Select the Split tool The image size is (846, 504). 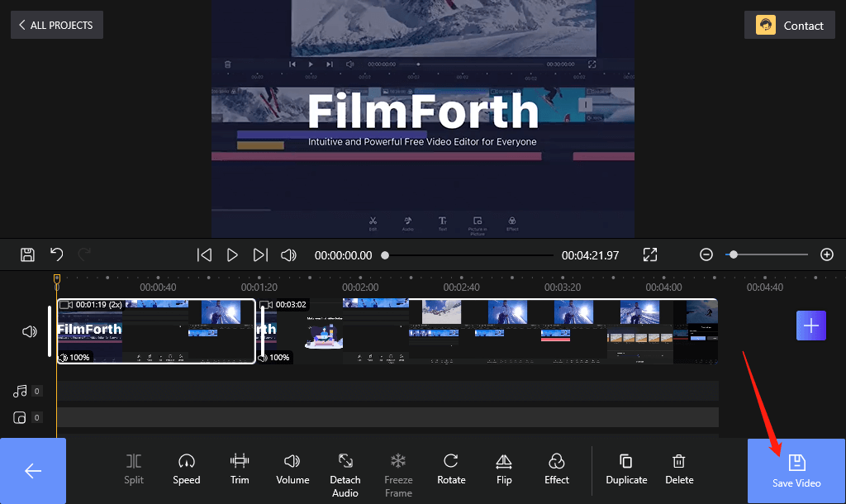(134, 469)
